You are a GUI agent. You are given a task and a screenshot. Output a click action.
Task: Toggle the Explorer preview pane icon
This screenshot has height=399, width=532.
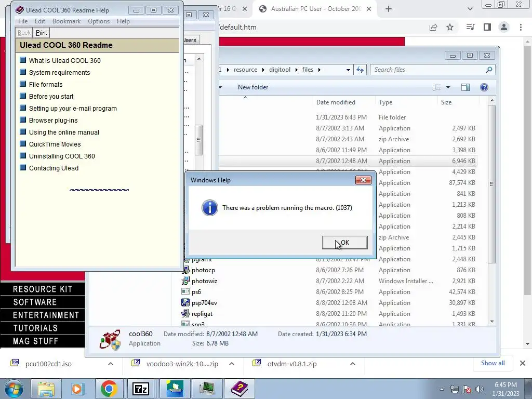click(465, 87)
